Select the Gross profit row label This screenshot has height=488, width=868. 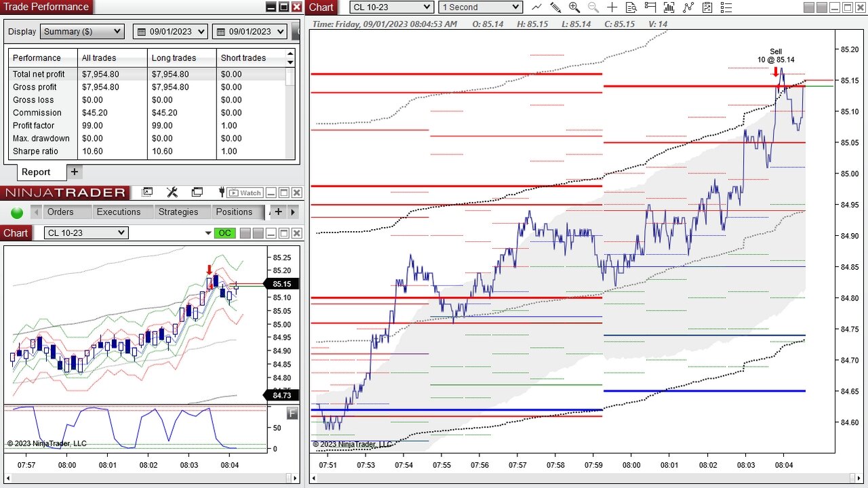pyautogui.click(x=35, y=87)
